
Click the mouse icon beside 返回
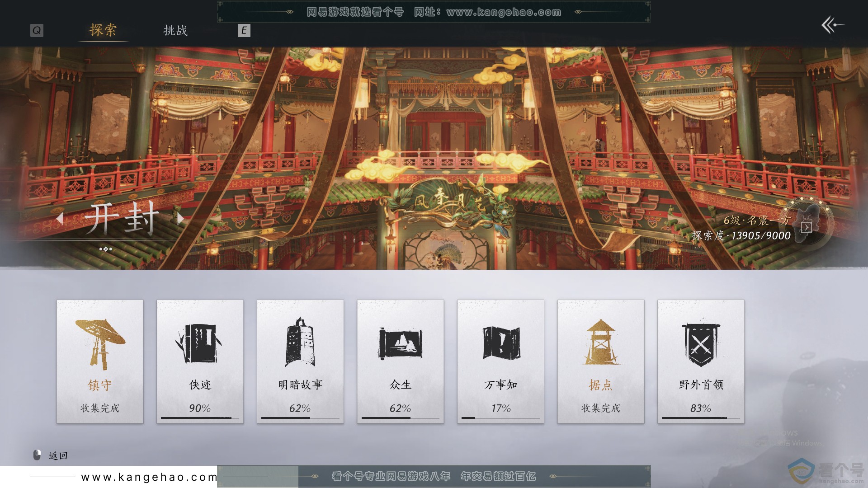37,455
